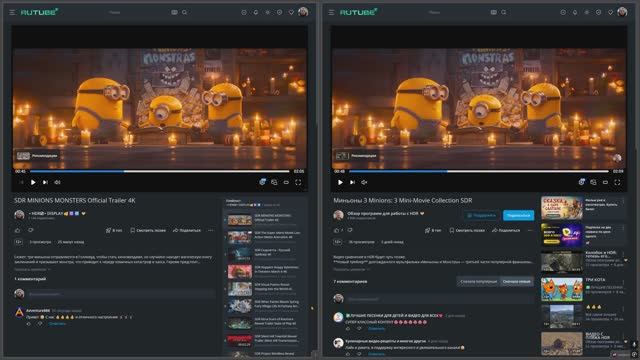Viewport: 640px width, 360px height.
Task: Play the SDR MINIONS MONSTERS trailer video
Action: pyautogui.click(x=33, y=182)
